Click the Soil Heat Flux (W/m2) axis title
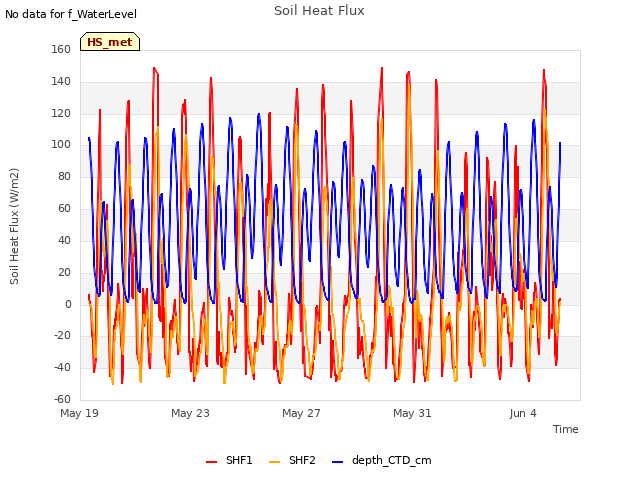The image size is (640, 480). tap(14, 226)
